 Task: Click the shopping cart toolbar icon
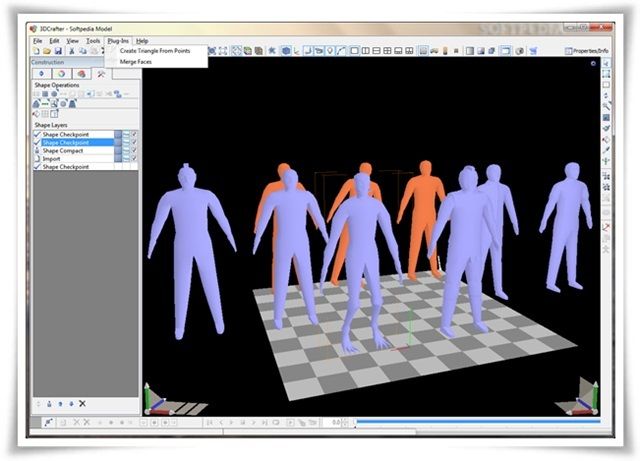coord(533,51)
